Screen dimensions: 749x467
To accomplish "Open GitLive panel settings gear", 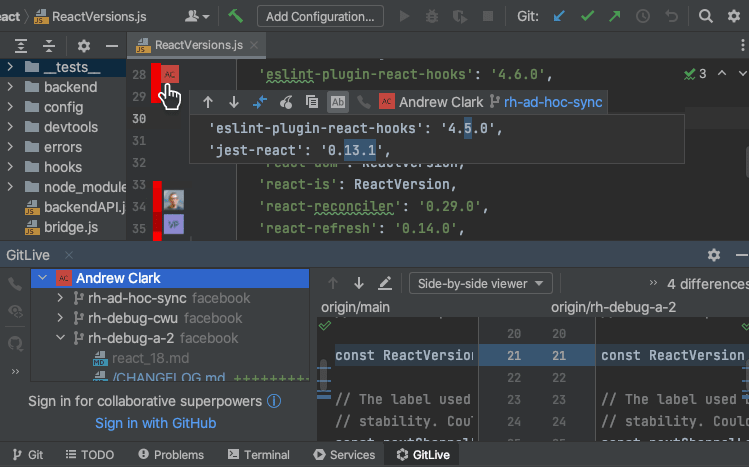I will (714, 255).
